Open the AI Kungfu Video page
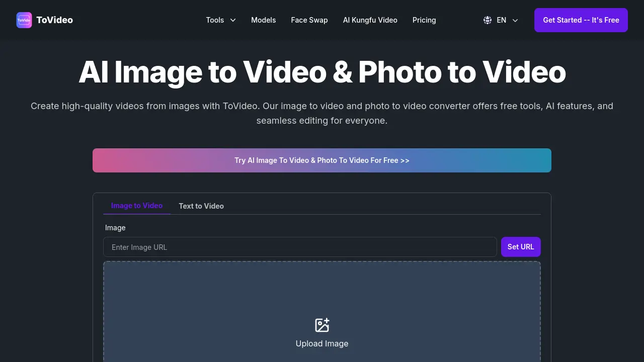 [370, 20]
